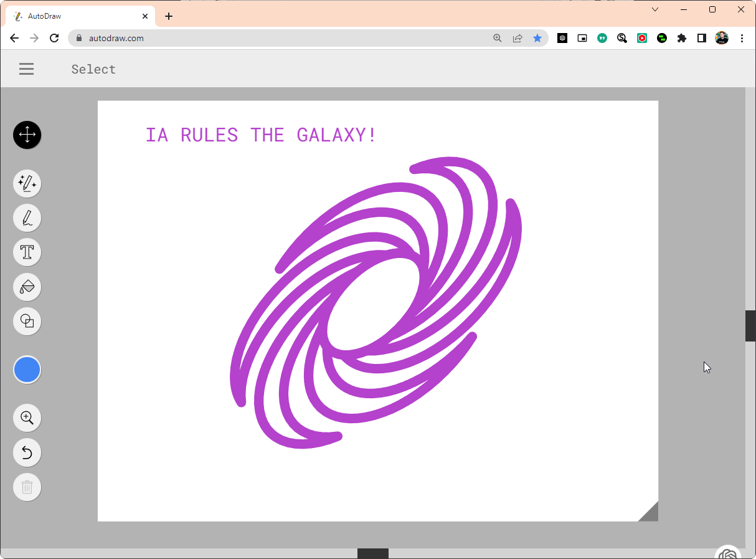Open the Extensions puzzle piece menu

682,38
